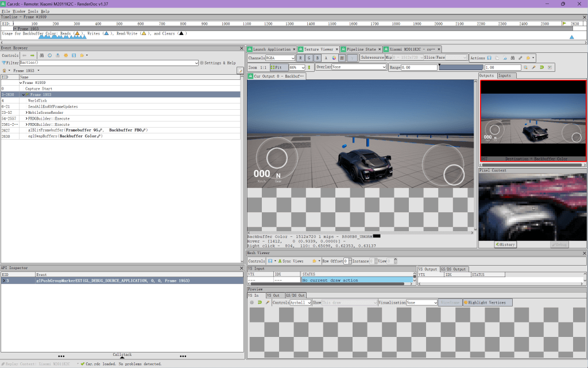
Task: Toggle the red R channel button
Action: 301,58
